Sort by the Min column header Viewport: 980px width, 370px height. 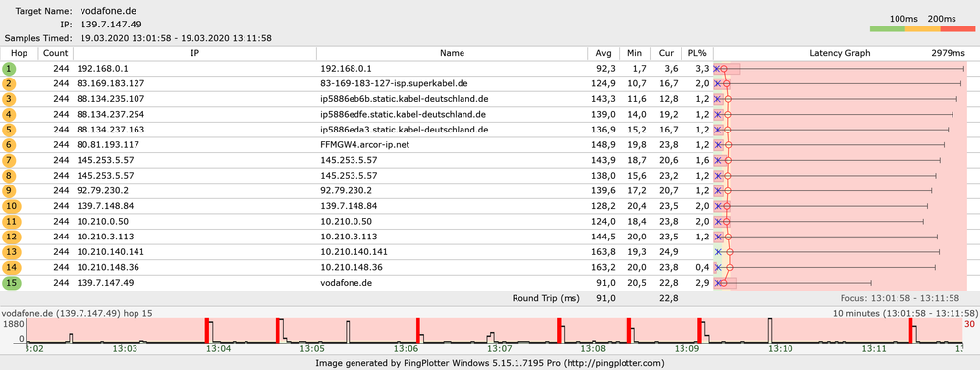click(x=634, y=54)
